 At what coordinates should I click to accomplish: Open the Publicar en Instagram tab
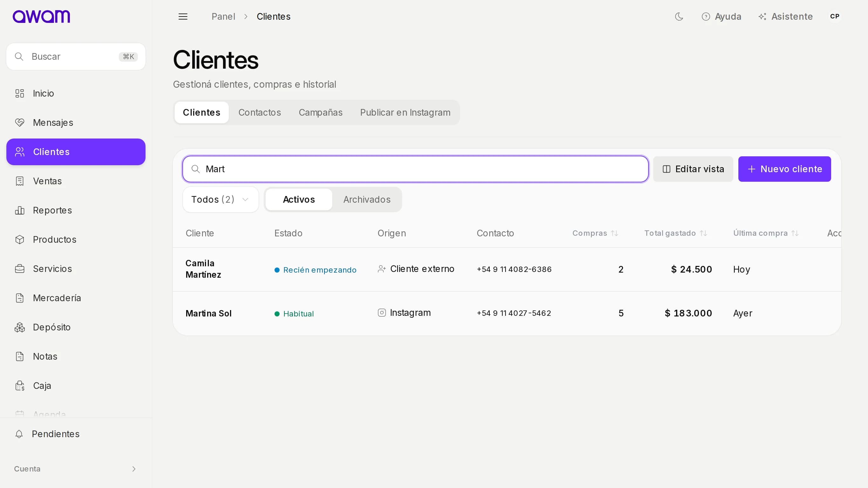coord(405,112)
